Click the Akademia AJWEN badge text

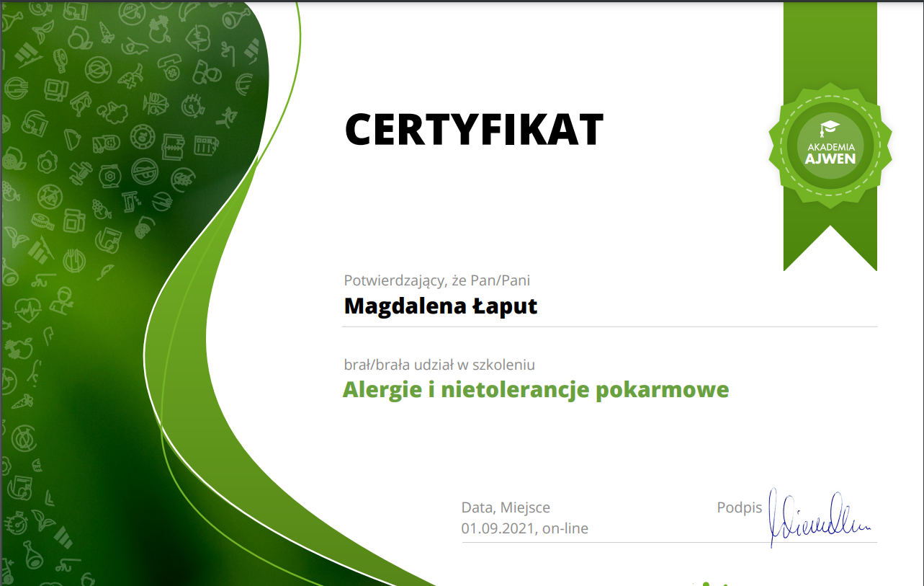tap(830, 153)
